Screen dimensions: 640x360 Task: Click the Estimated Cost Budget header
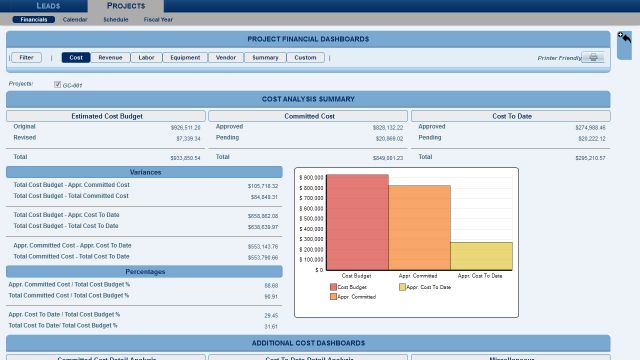(x=106, y=116)
